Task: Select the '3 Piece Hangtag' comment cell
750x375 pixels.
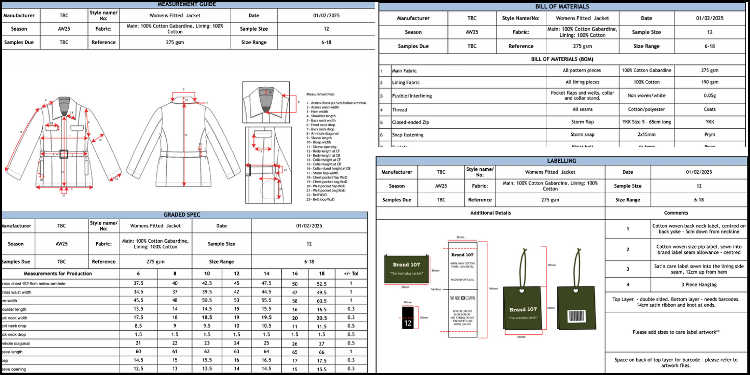Action: click(698, 284)
